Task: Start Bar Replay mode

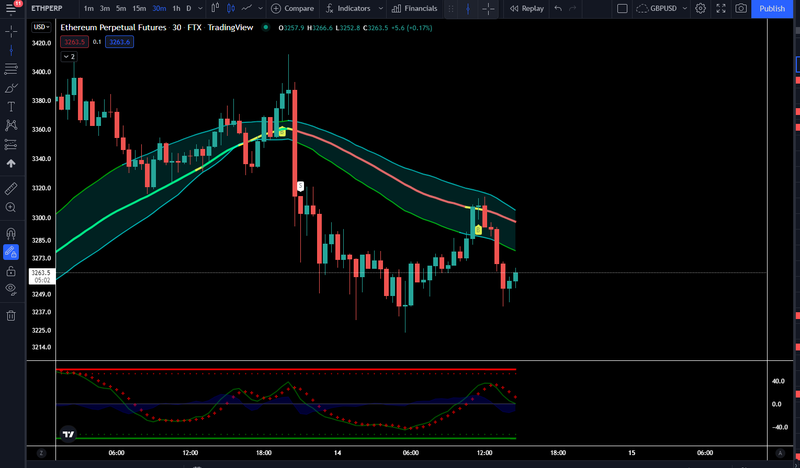Action: tap(527, 8)
